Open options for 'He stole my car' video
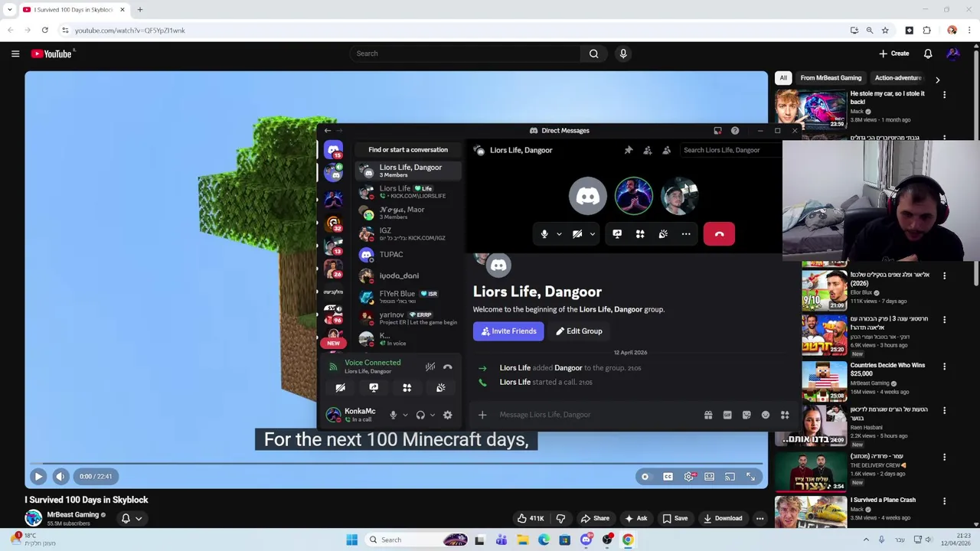 [x=944, y=95]
